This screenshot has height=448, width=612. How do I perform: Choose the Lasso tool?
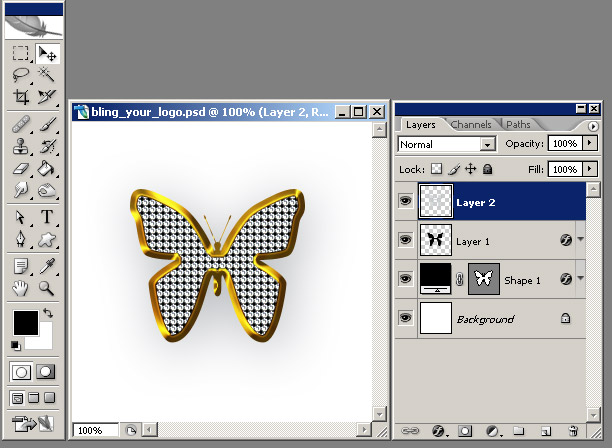pos(20,75)
